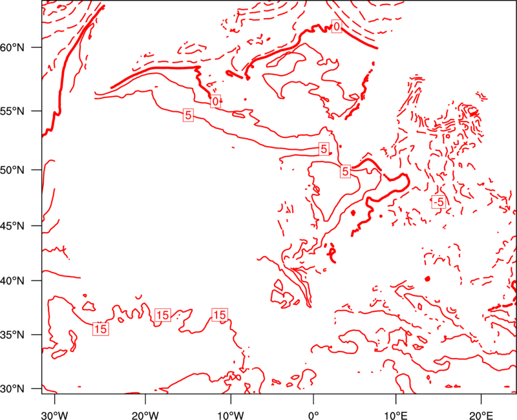The image size is (517, 420).
Task: Click the 45°N latitude axis label
Action: click(x=12, y=226)
